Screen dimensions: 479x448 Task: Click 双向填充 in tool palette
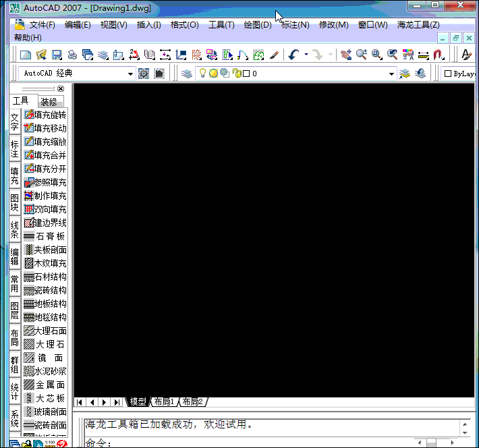[45, 209]
